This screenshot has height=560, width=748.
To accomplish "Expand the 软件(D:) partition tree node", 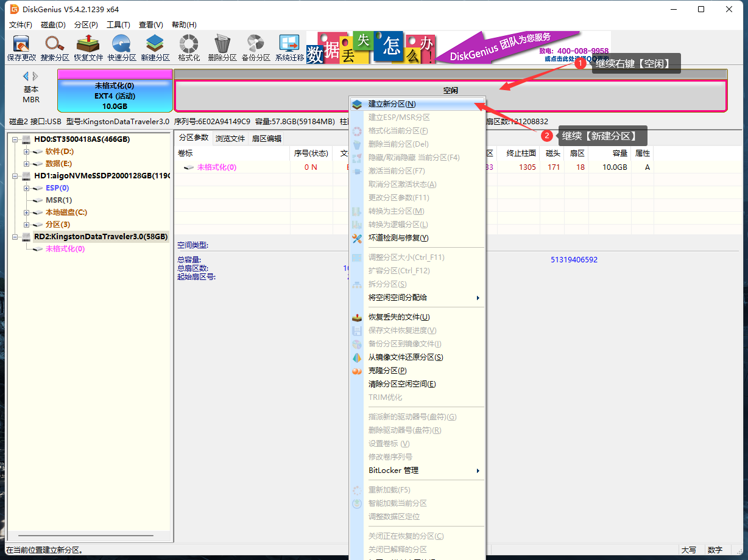I will tap(26, 152).
